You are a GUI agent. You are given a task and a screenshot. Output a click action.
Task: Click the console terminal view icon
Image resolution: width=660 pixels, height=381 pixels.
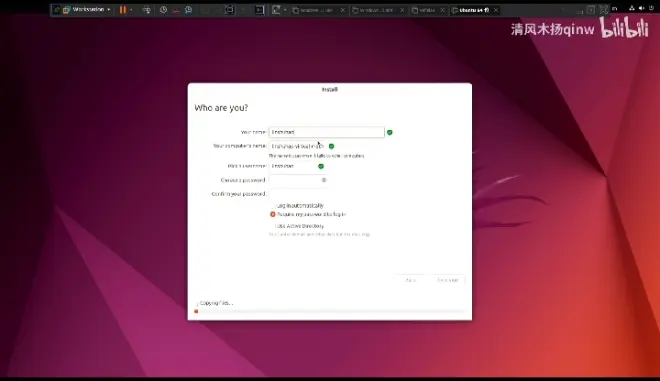click(x=260, y=10)
